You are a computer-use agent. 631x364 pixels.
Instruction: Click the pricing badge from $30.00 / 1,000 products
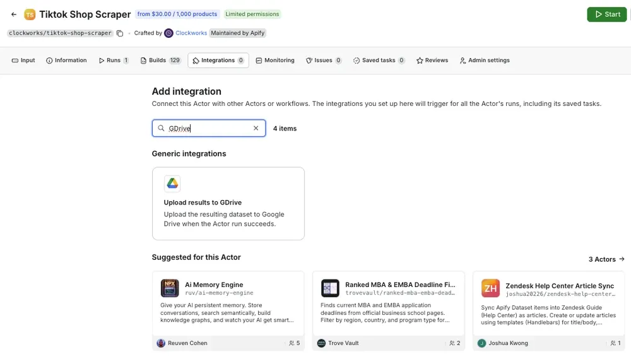pos(177,14)
